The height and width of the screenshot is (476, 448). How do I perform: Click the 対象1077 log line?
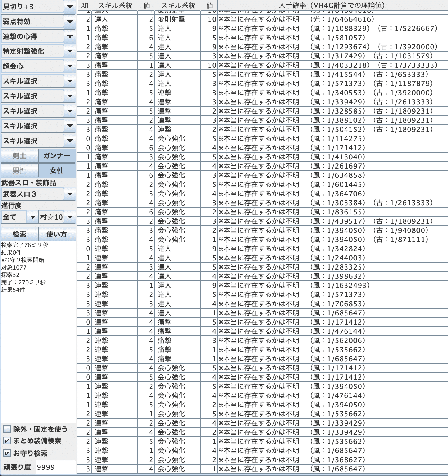pos(14,267)
